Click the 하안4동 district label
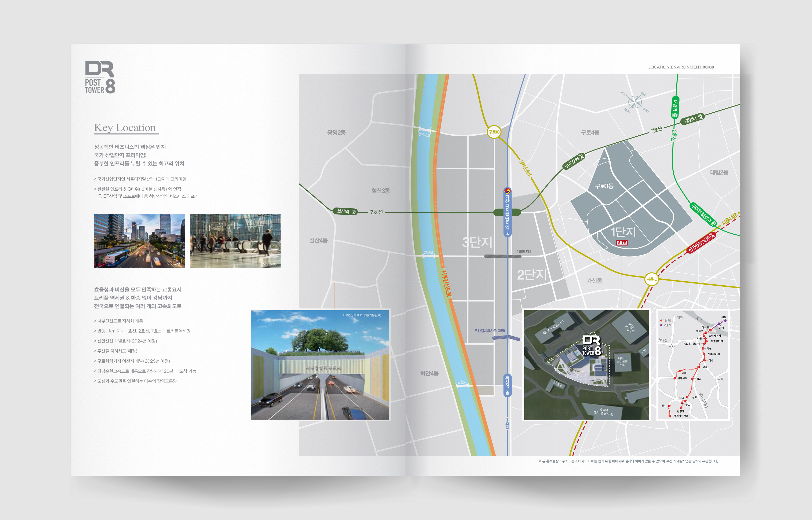Viewport: 812px width, 520px height. pyautogui.click(x=429, y=373)
